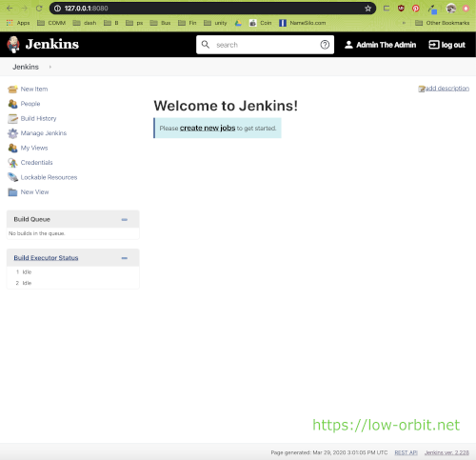The width and height of the screenshot is (476, 460).
Task: Open My Views link
Action: pyautogui.click(x=34, y=148)
